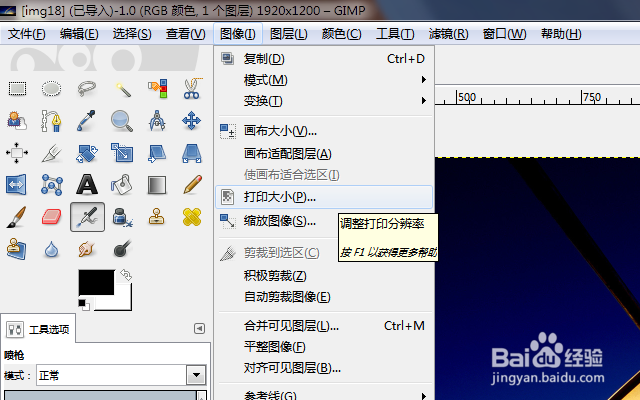
Task: Select the Scale tool
Action: point(122,153)
